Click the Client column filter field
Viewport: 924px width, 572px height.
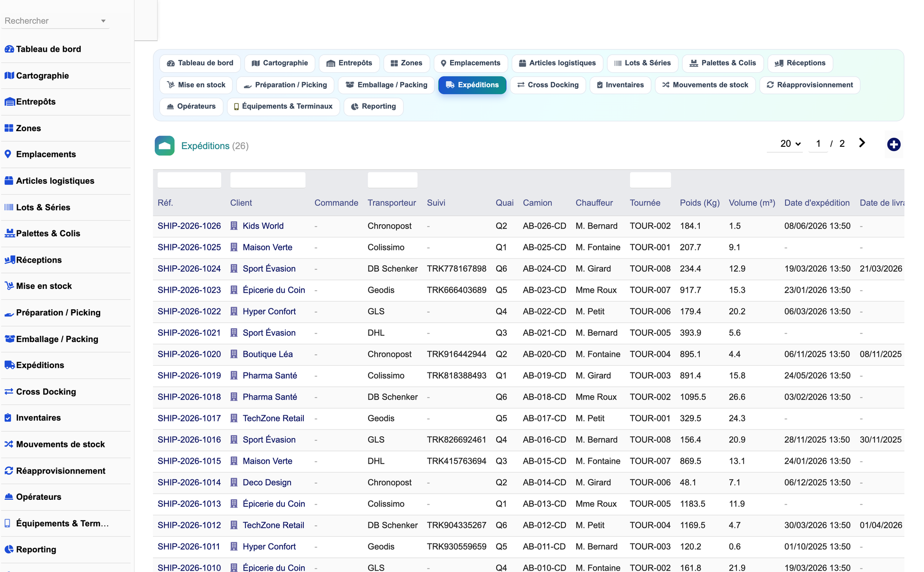click(x=268, y=180)
